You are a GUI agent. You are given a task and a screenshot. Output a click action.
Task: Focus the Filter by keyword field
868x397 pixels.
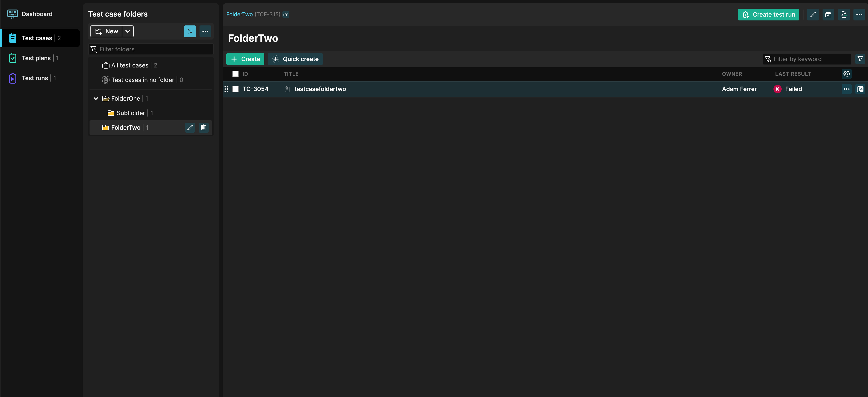[807, 59]
